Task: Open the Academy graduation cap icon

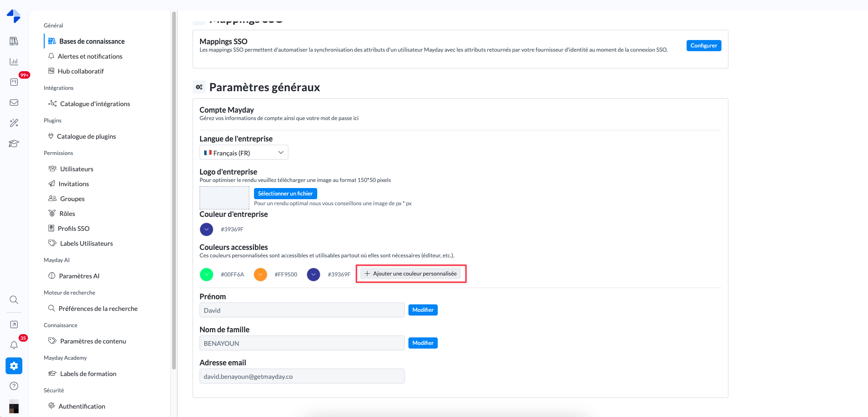Action: click(x=14, y=143)
